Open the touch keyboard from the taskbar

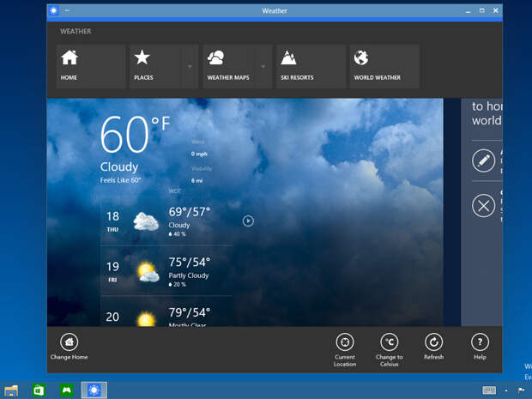[489, 390]
